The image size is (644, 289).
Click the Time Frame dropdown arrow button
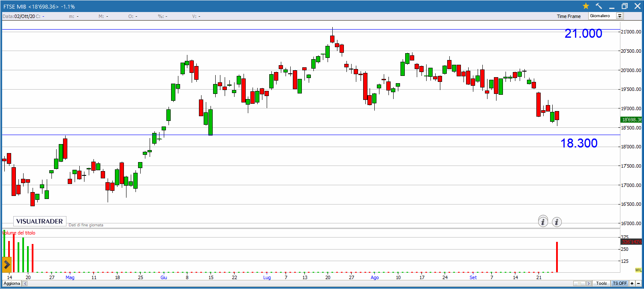[x=620, y=16]
